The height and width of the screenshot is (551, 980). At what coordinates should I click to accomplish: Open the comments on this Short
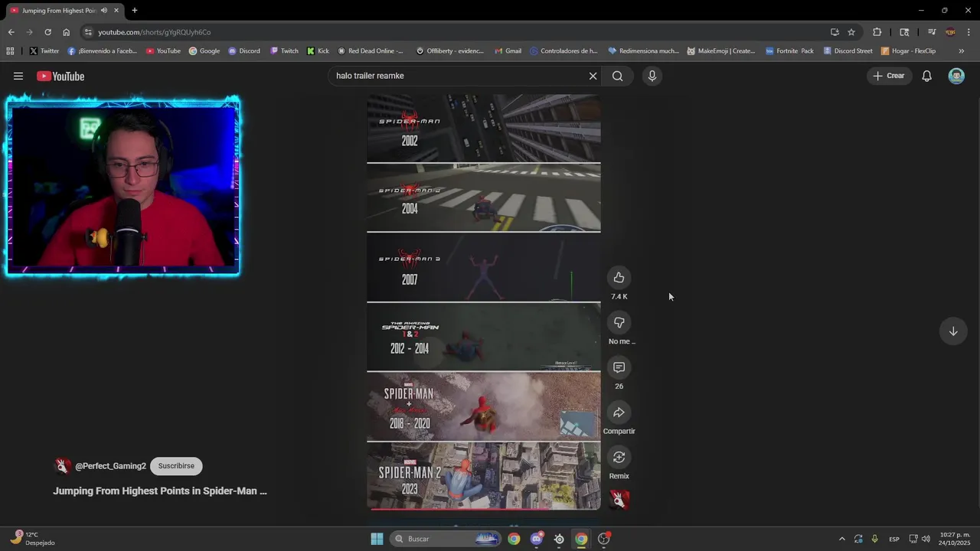pyautogui.click(x=619, y=368)
